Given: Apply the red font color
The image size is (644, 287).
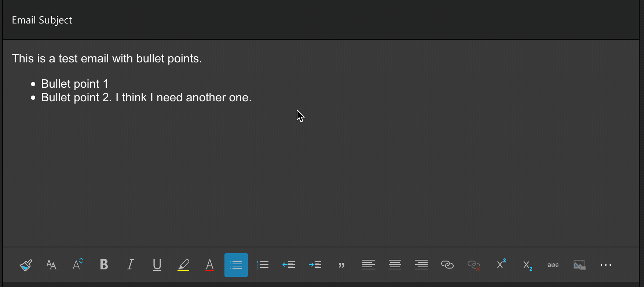Looking at the screenshot, I should pos(210,265).
